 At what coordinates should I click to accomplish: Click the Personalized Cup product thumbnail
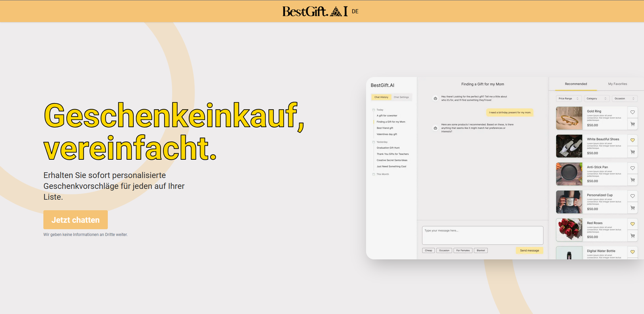tap(569, 202)
